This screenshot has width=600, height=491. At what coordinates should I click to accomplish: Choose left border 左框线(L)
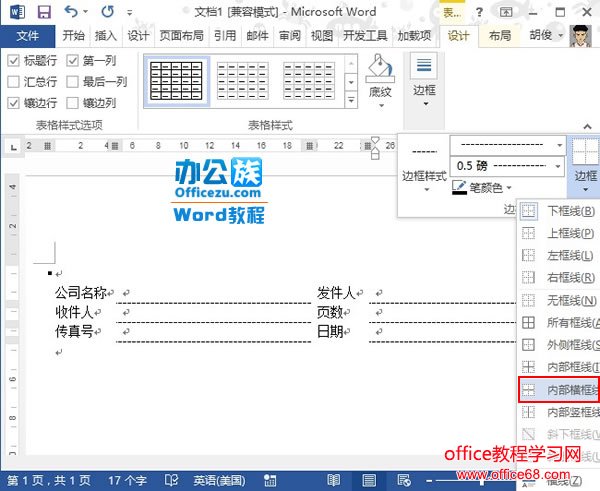[559, 255]
